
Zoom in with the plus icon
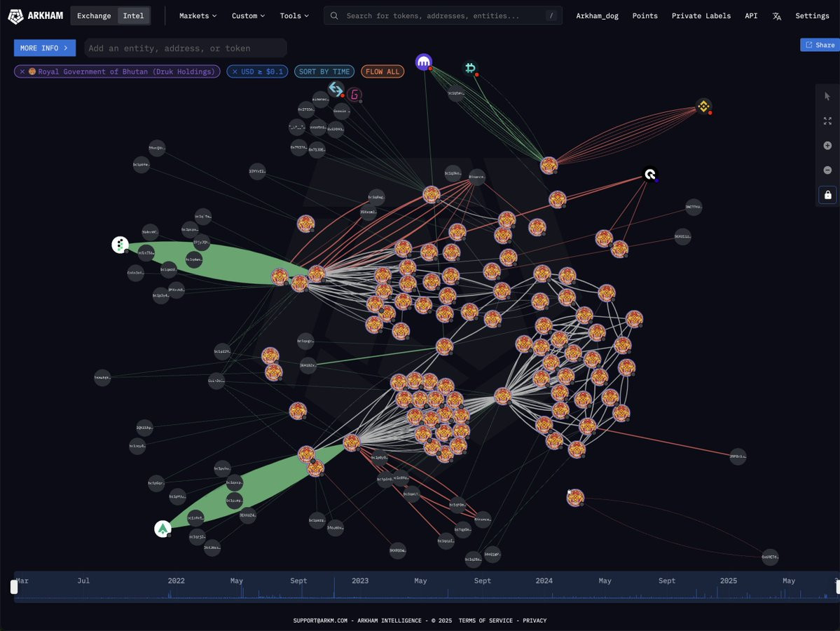click(x=827, y=146)
